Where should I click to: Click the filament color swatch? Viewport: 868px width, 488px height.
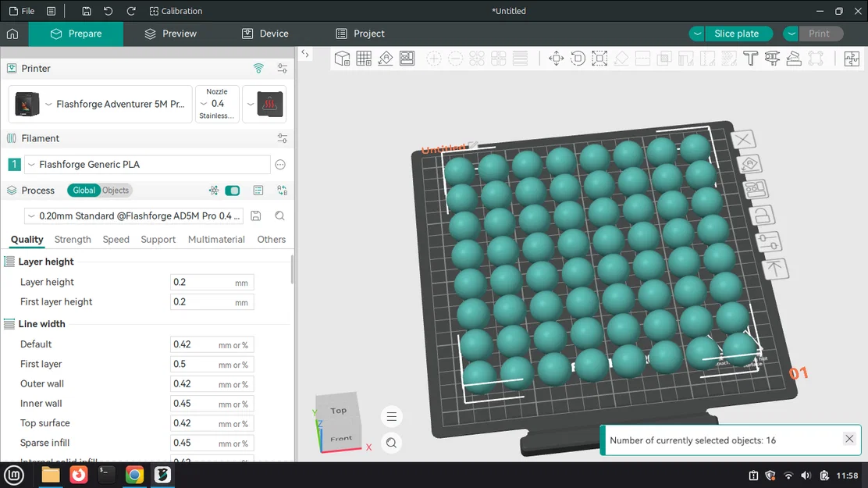(x=13, y=165)
